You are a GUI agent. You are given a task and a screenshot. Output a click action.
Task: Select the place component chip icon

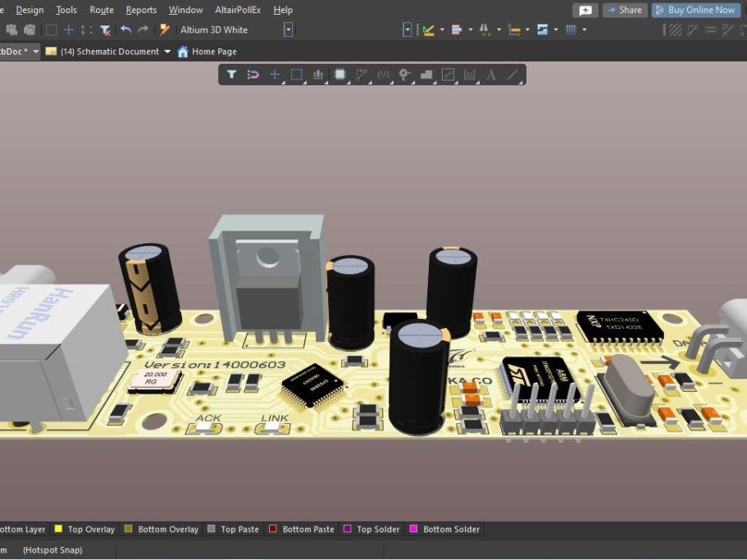(x=339, y=75)
